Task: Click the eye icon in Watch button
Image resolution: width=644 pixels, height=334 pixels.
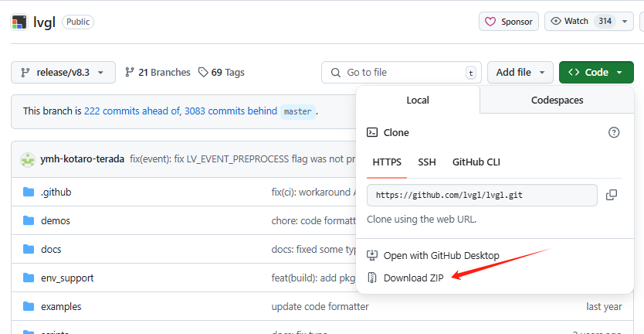Action: 556,22
